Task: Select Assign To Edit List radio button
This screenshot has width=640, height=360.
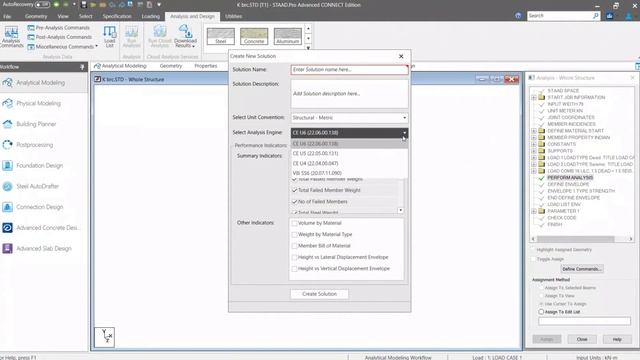Action: 541,312
